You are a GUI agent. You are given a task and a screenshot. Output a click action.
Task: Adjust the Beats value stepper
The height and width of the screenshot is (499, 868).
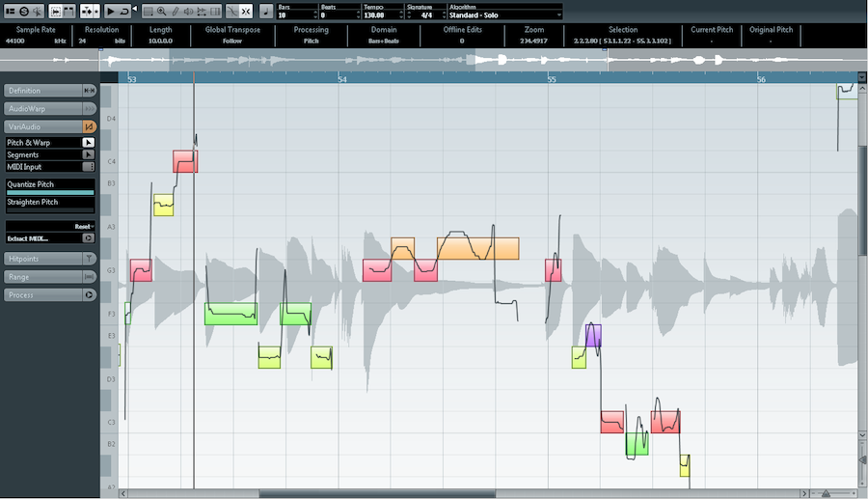358,14
